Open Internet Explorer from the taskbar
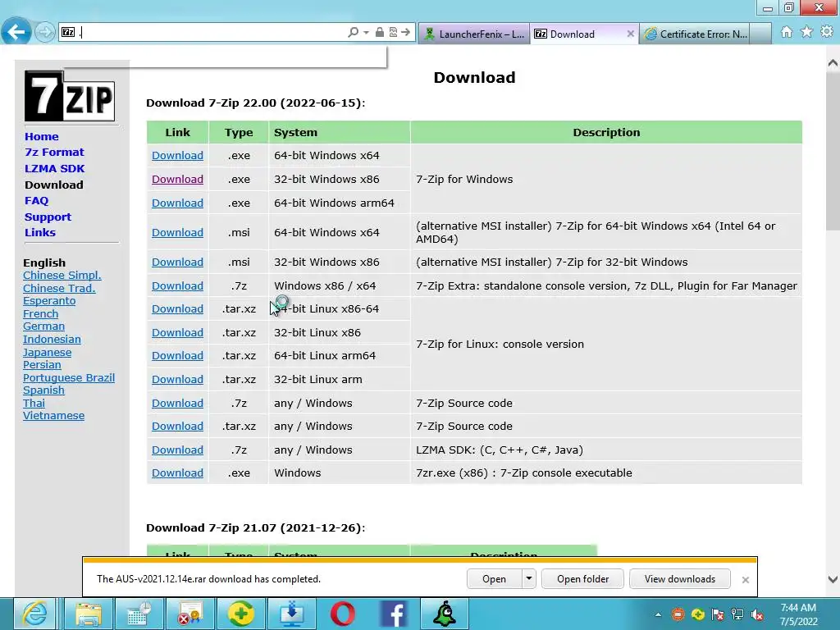Image resolution: width=840 pixels, height=630 pixels. 34,614
